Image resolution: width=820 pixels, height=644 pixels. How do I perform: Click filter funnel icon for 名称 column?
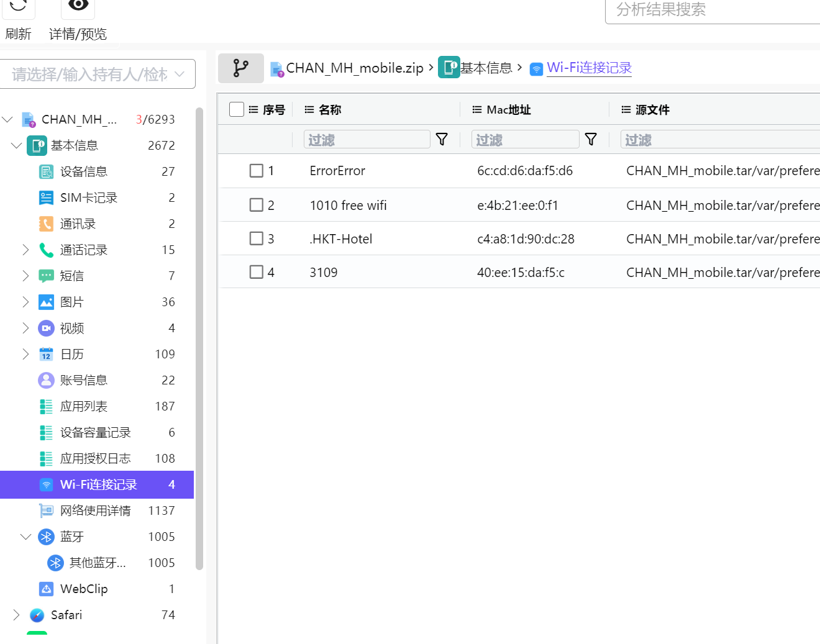click(x=442, y=139)
